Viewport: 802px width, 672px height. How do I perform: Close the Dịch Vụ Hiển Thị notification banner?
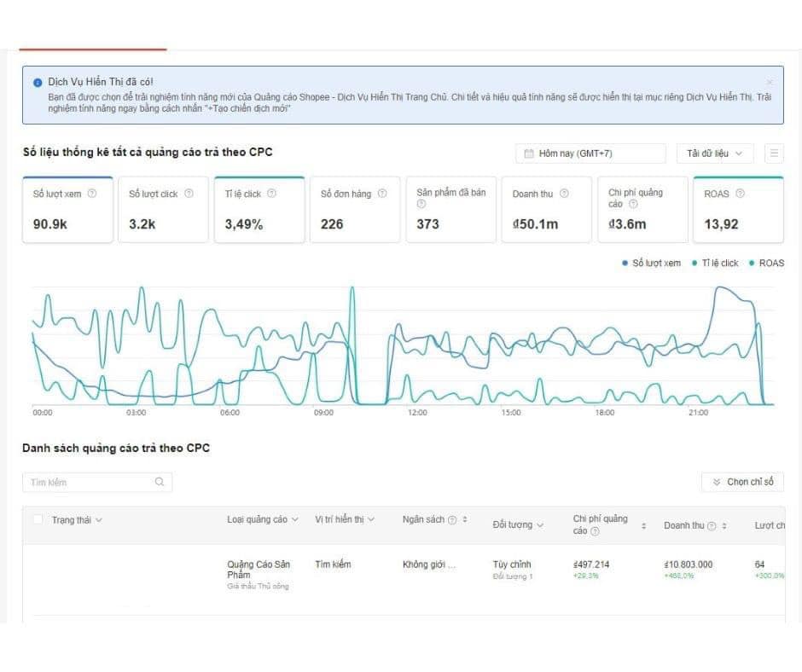pos(770,82)
